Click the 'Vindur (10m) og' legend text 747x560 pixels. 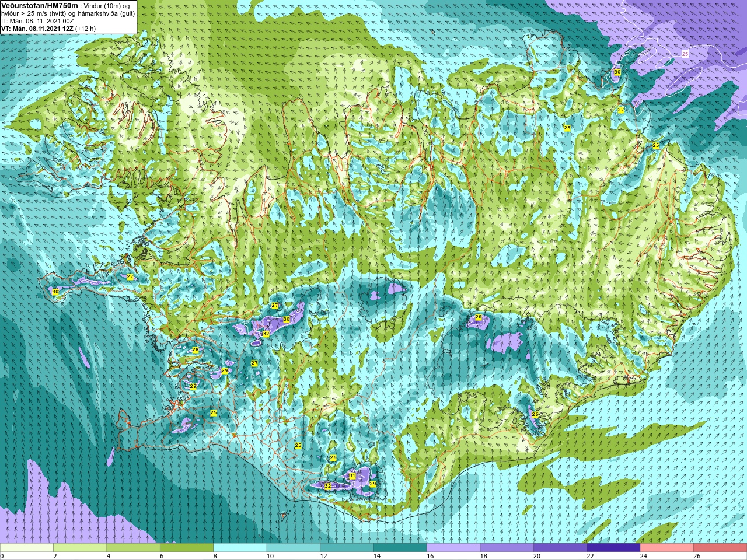point(107,6)
